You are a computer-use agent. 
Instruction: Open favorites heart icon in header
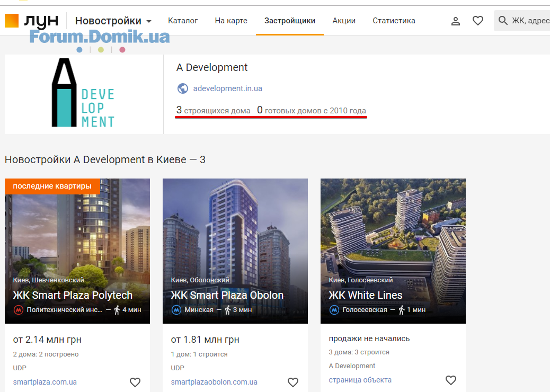[478, 21]
